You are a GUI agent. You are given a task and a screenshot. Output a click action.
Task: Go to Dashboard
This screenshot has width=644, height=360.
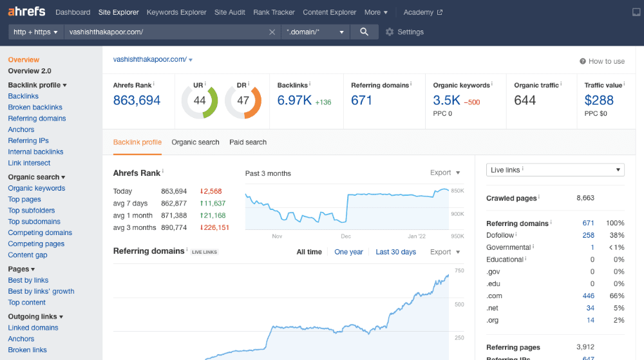[73, 12]
